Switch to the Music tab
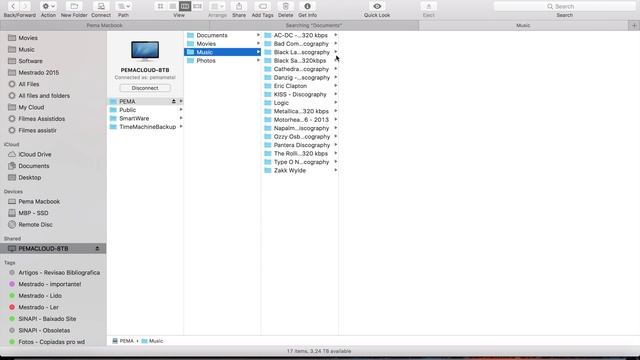This screenshot has width=640, height=360. 523,25
